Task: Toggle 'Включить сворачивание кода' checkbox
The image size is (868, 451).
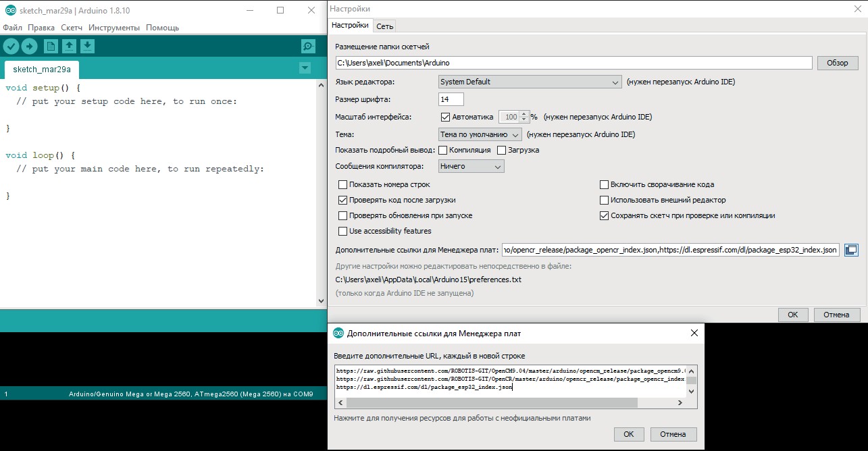Action: [x=604, y=185]
